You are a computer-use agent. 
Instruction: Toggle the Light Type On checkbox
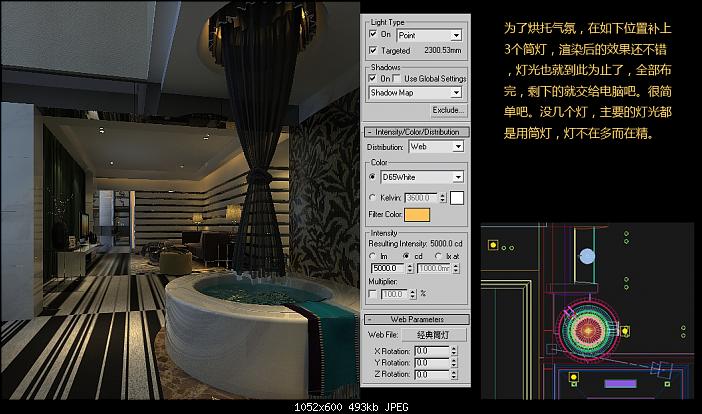[x=373, y=34]
